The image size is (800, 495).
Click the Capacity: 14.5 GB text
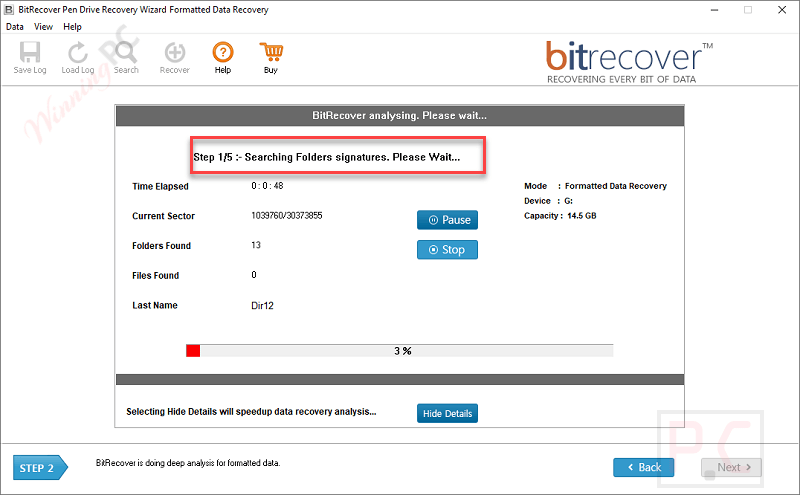pos(560,215)
